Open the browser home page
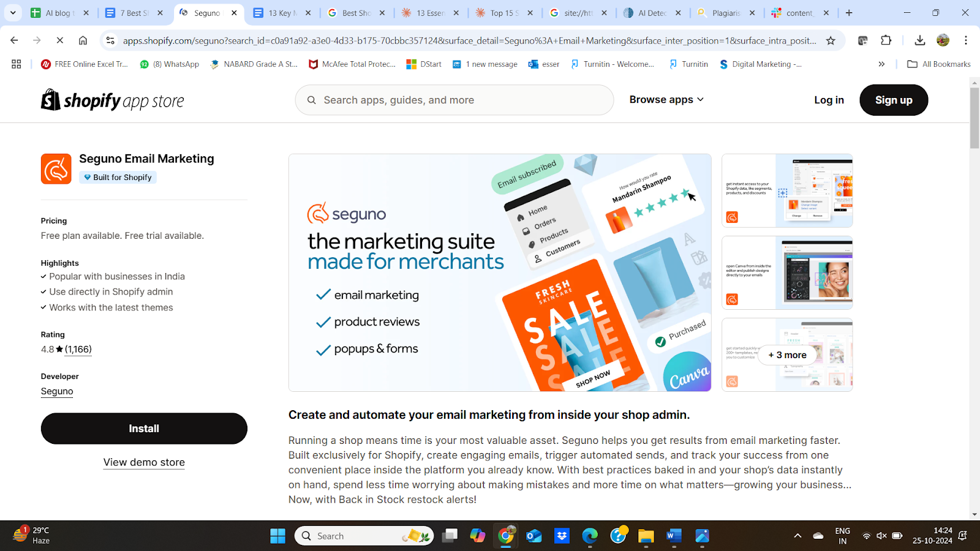The width and height of the screenshot is (980, 551). [83, 40]
